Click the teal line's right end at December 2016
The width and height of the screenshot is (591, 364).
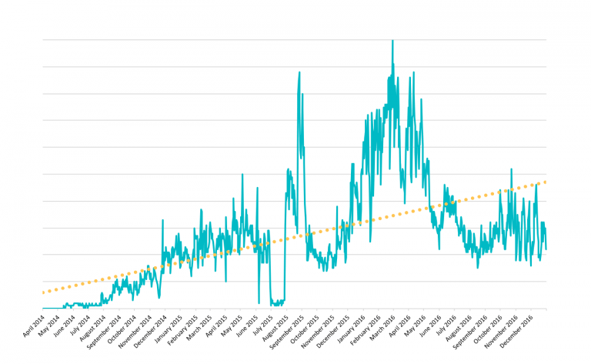(x=546, y=248)
